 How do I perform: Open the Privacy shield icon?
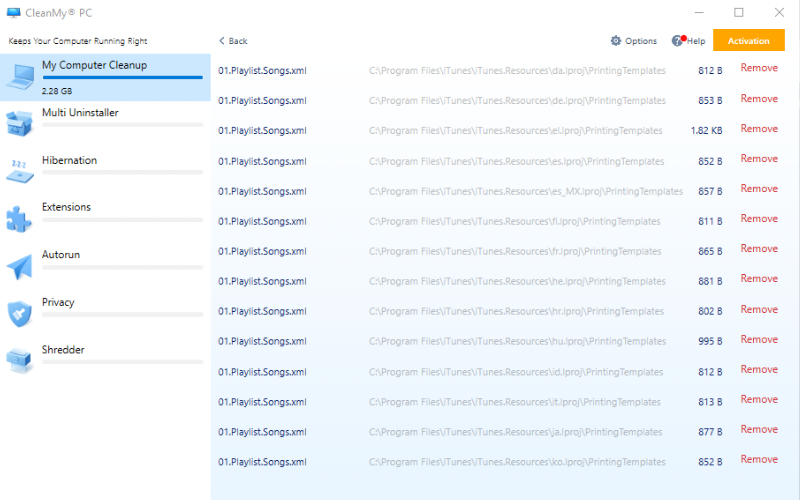click(20, 313)
